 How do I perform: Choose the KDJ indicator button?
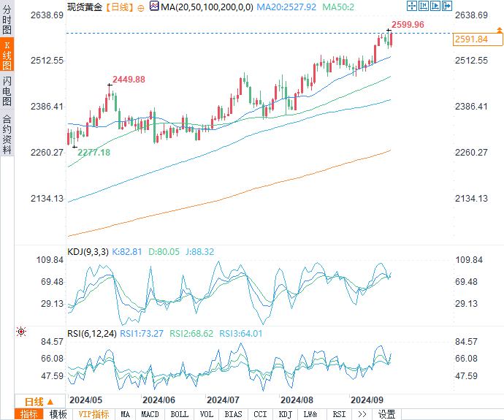coord(285,414)
